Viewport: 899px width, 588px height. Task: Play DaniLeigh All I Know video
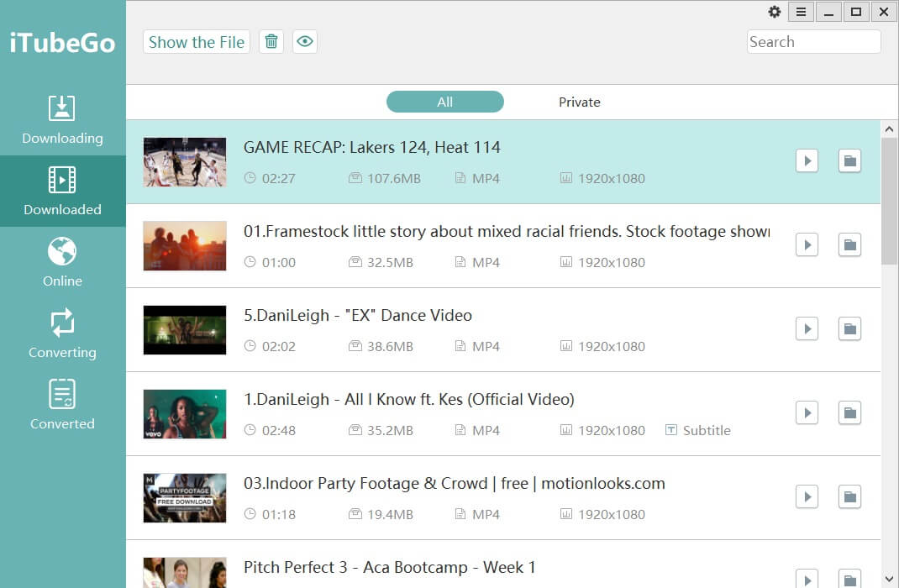[x=807, y=413]
